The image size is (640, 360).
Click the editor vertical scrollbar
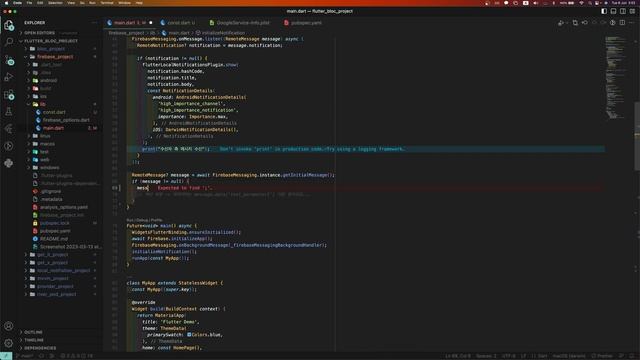tap(637, 135)
